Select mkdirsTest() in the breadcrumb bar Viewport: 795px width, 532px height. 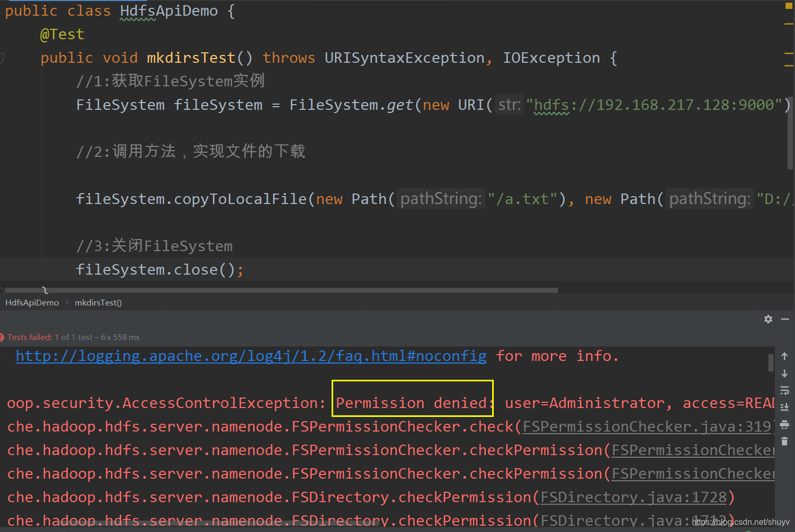click(x=98, y=302)
